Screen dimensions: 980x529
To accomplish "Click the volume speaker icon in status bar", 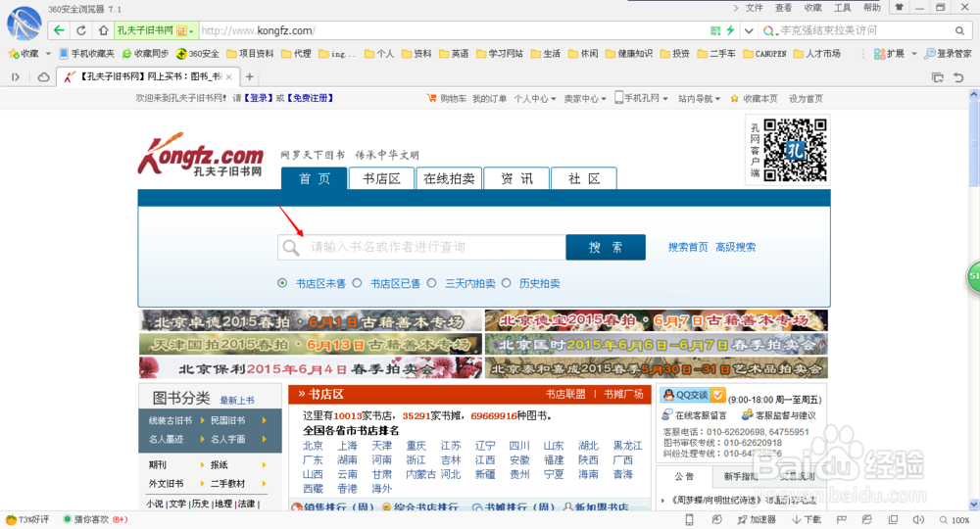I will (x=918, y=519).
